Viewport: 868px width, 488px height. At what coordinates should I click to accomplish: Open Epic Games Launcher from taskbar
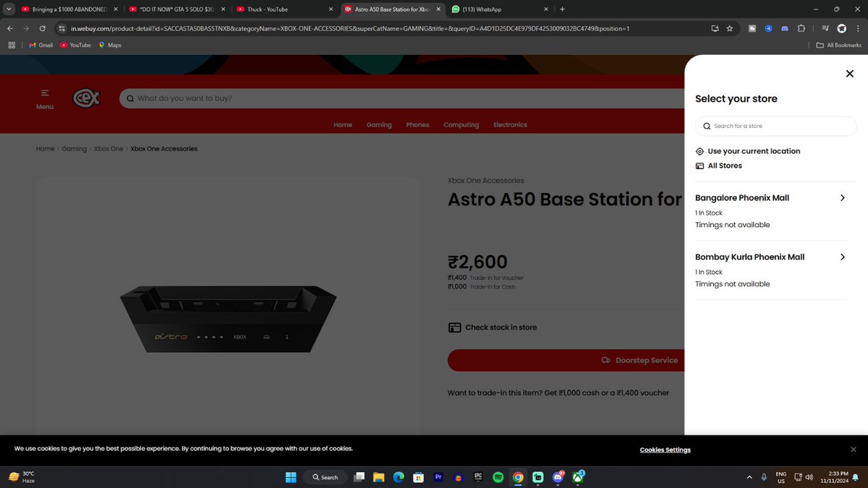point(478,477)
